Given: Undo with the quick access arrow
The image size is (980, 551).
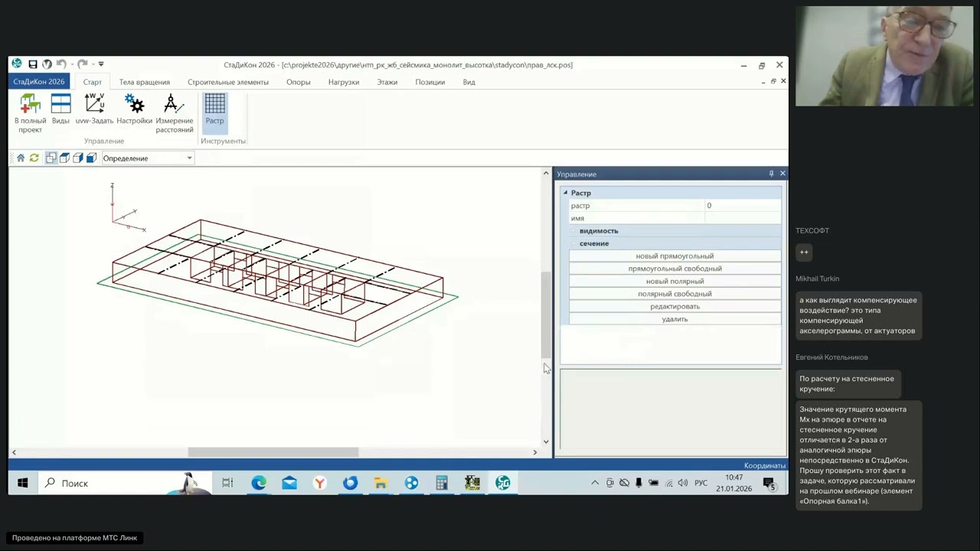Looking at the screenshot, I should 60,64.
